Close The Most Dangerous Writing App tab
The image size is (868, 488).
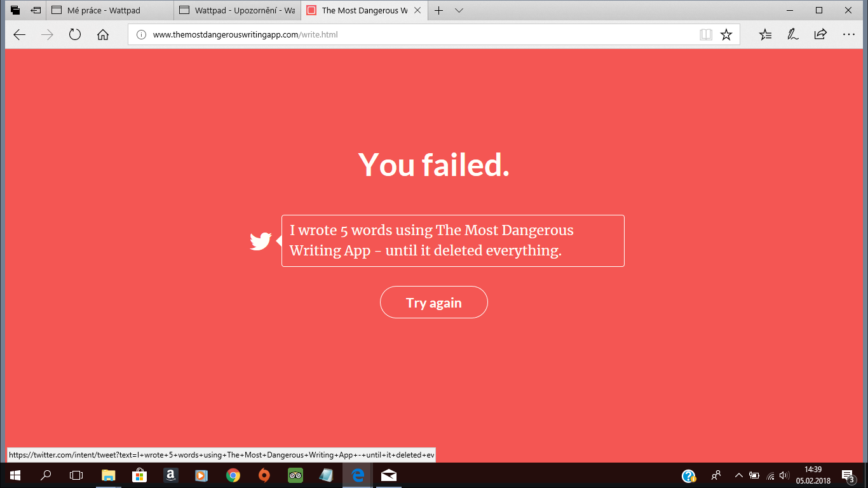point(418,10)
